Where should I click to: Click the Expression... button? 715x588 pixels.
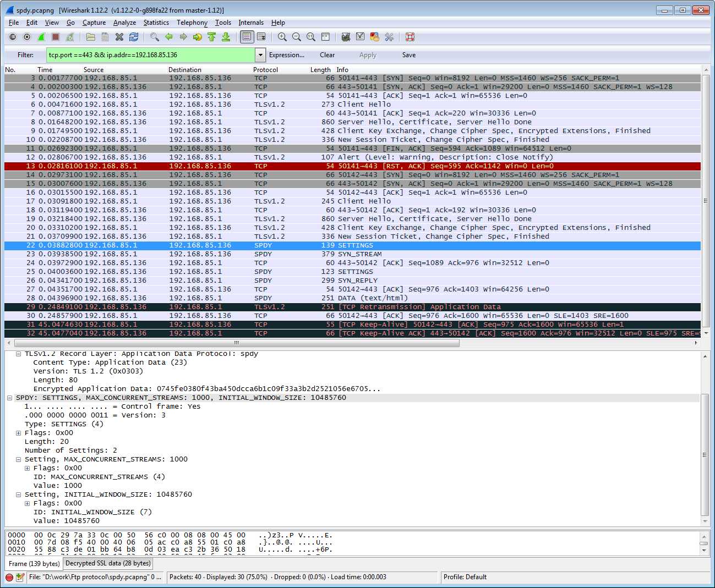pyautogui.click(x=286, y=55)
